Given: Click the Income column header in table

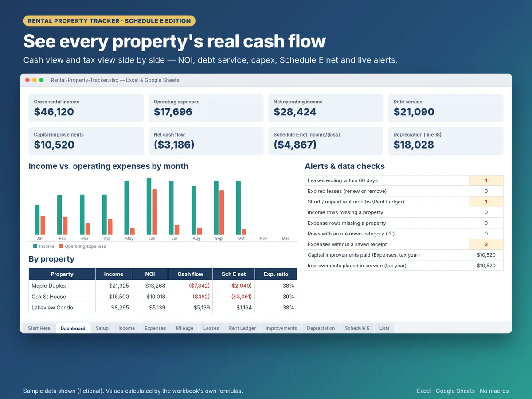Looking at the screenshot, I should click(x=113, y=274).
